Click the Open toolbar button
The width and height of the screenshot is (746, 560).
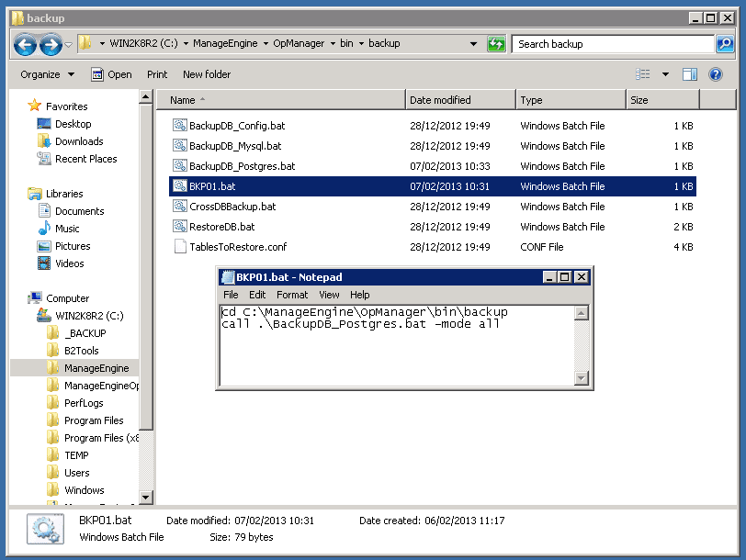point(111,74)
